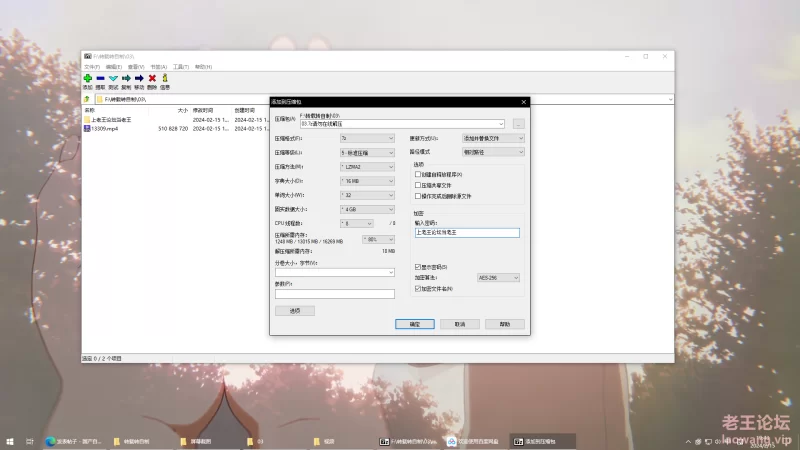Screen dimensions: 800x450
Task: Open the Edge browser taskbar item
Action: click(74, 441)
